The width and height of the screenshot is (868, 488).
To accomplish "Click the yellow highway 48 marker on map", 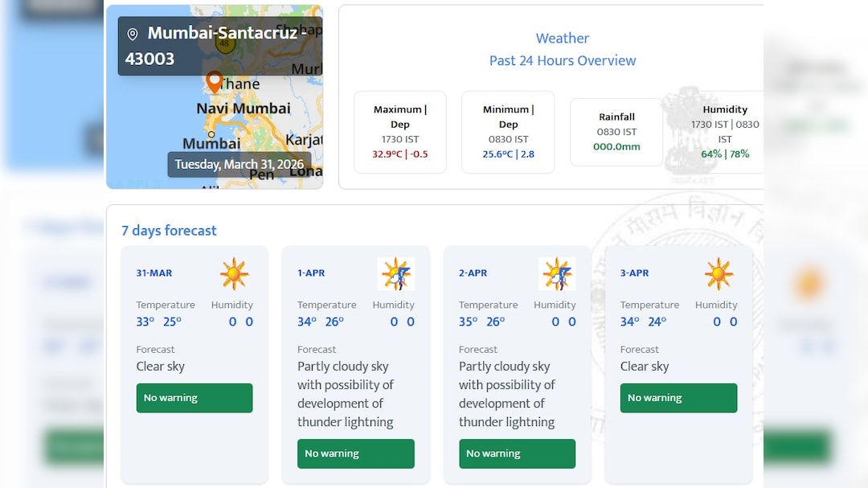I will pos(225,43).
